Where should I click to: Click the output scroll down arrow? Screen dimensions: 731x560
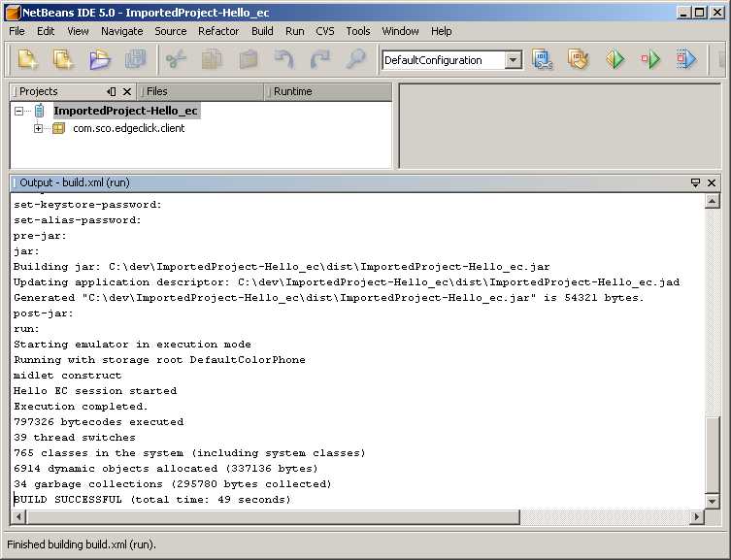click(x=712, y=502)
